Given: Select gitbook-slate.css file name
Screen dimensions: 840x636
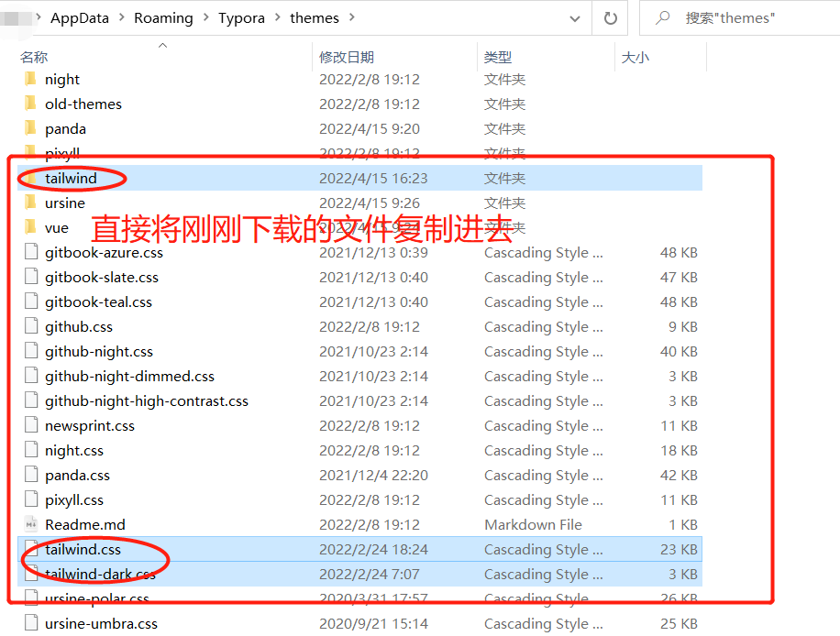Looking at the screenshot, I should (x=102, y=278).
